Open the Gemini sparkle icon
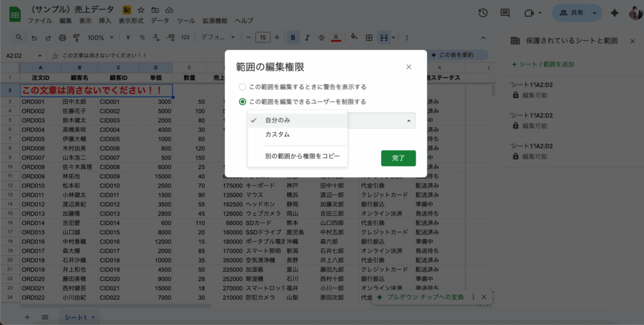 coord(614,13)
